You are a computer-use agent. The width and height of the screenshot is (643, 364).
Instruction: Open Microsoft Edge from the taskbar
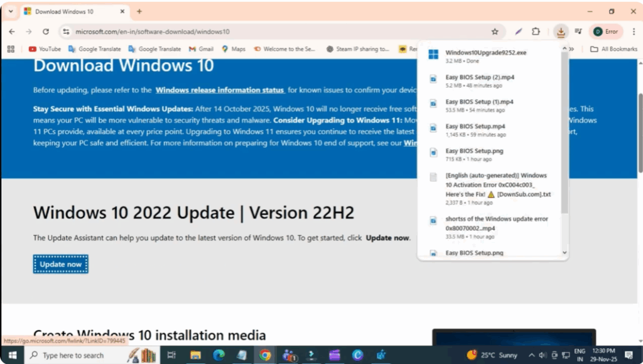pos(218,355)
